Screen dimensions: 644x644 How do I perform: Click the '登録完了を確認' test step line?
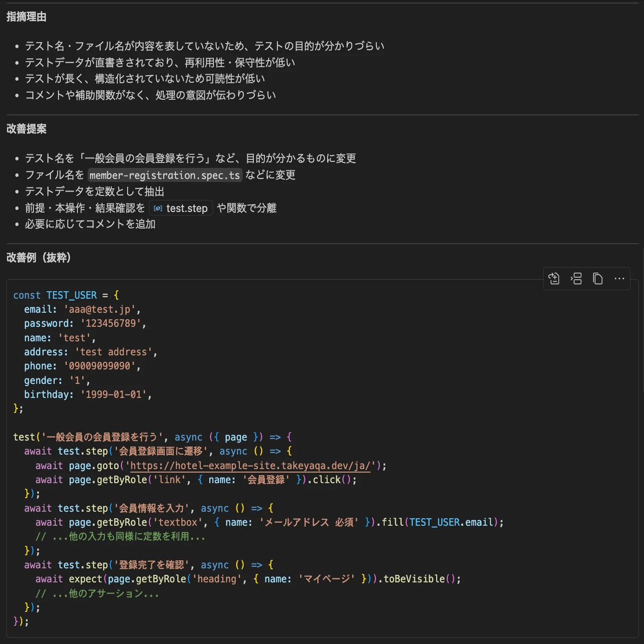149,565
